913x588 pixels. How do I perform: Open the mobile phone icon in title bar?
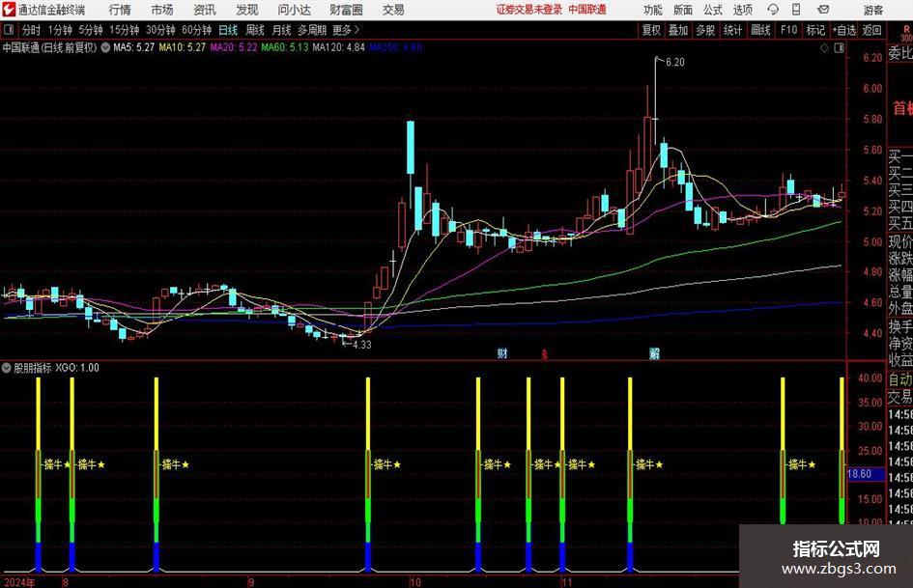(x=796, y=10)
